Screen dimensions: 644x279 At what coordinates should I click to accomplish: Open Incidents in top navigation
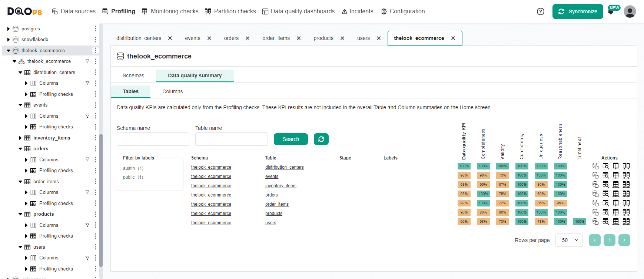(358, 11)
